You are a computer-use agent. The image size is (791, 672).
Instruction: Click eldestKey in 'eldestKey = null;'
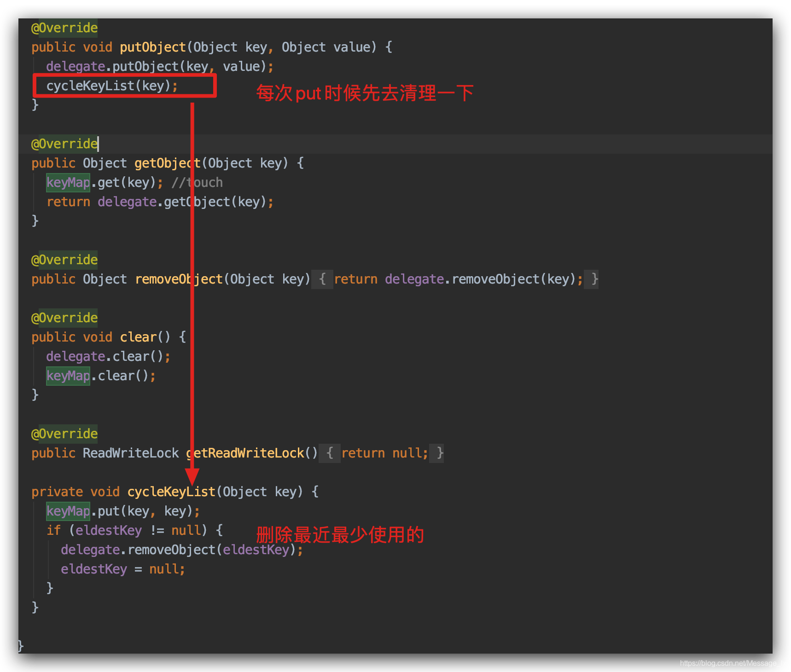[94, 569]
